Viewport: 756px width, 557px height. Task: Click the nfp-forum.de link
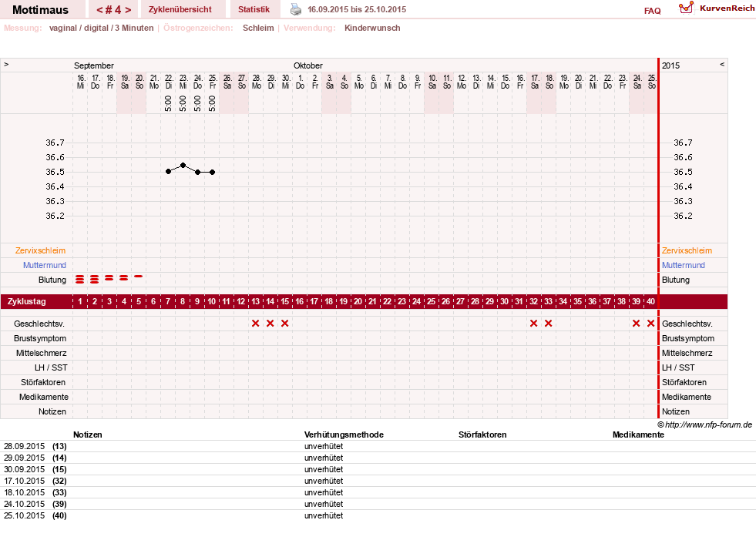708,424
